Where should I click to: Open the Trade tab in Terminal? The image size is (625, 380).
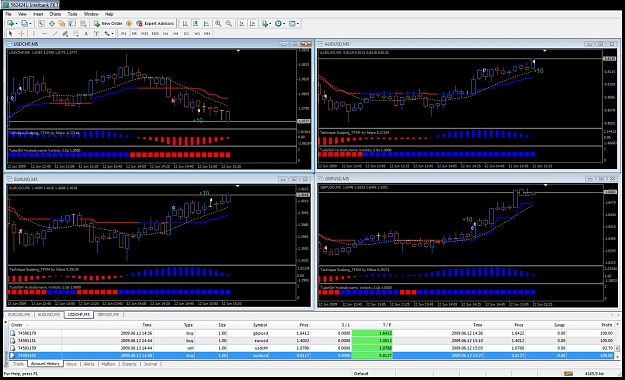point(18,364)
